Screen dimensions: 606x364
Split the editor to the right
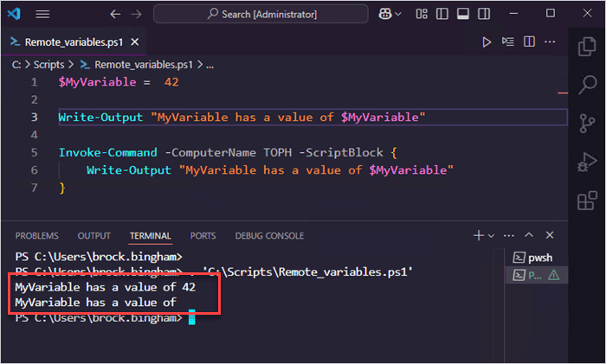tap(529, 42)
